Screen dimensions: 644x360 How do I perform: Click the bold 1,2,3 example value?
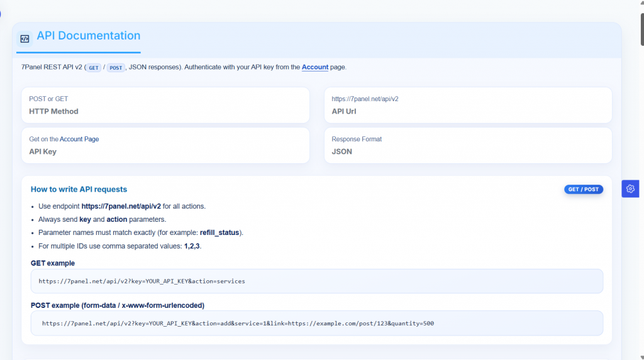pyautogui.click(x=192, y=246)
